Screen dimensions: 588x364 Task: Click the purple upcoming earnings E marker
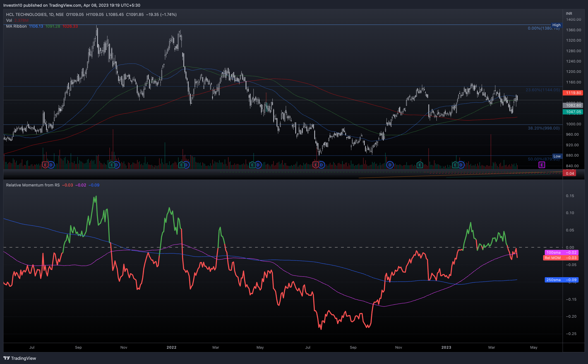[542, 165]
